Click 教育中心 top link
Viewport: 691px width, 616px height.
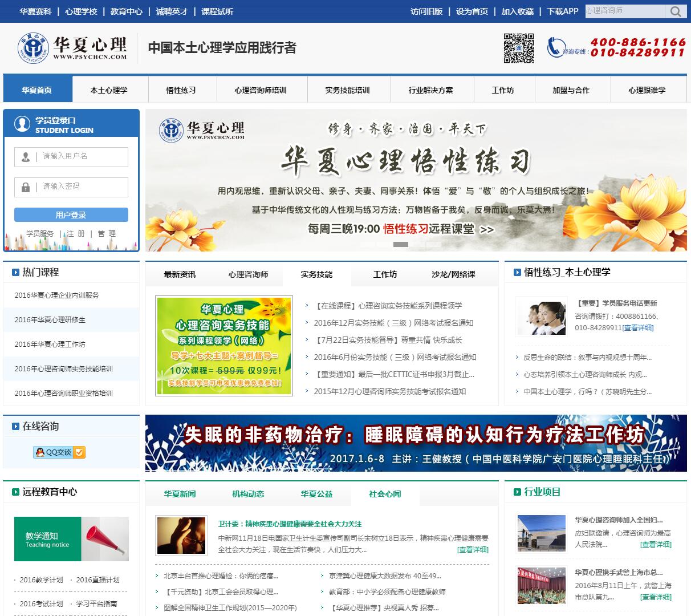[127, 11]
